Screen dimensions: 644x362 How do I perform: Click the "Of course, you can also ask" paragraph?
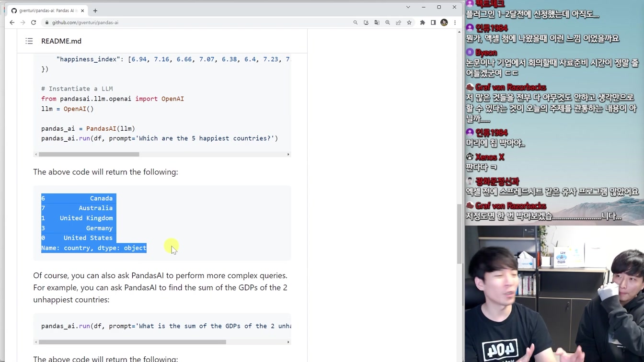pyautogui.click(x=161, y=287)
